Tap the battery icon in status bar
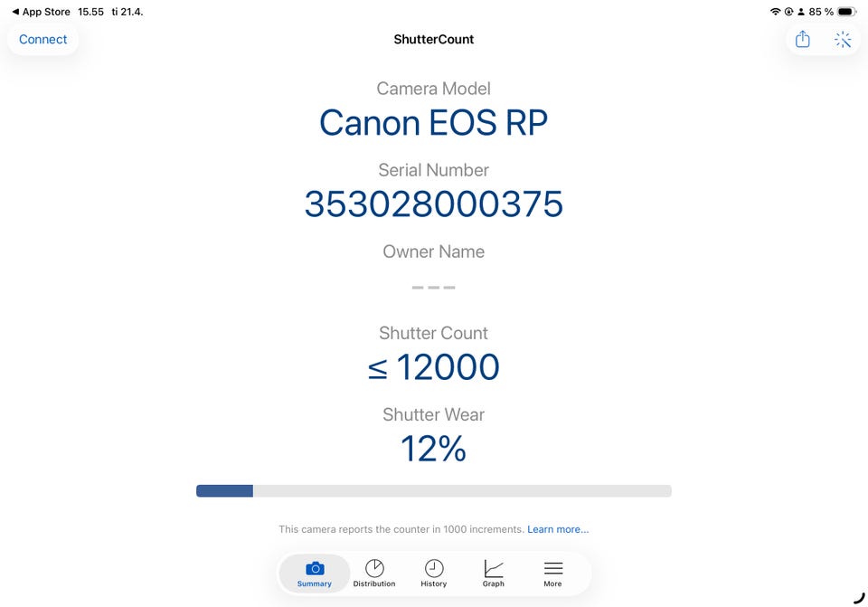The width and height of the screenshot is (868, 607). tap(846, 12)
